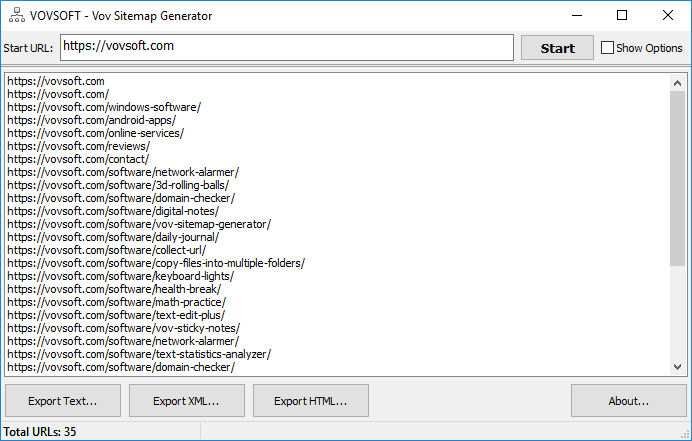Minimize the Sitemap Generator window
The width and height of the screenshot is (692, 441).
tap(576, 15)
